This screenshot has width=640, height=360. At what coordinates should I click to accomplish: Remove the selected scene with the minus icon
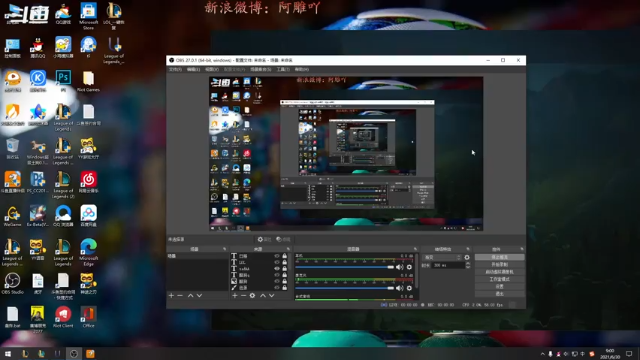[x=180, y=296]
